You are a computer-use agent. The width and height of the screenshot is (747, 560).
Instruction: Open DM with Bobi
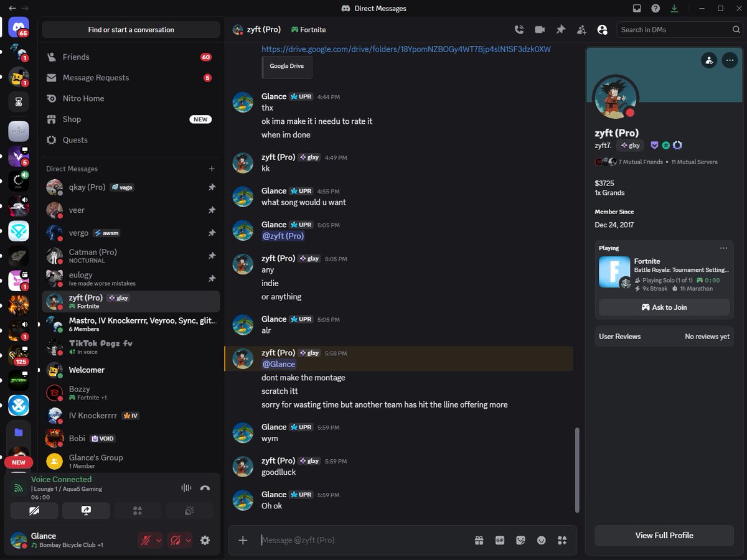[x=131, y=438]
